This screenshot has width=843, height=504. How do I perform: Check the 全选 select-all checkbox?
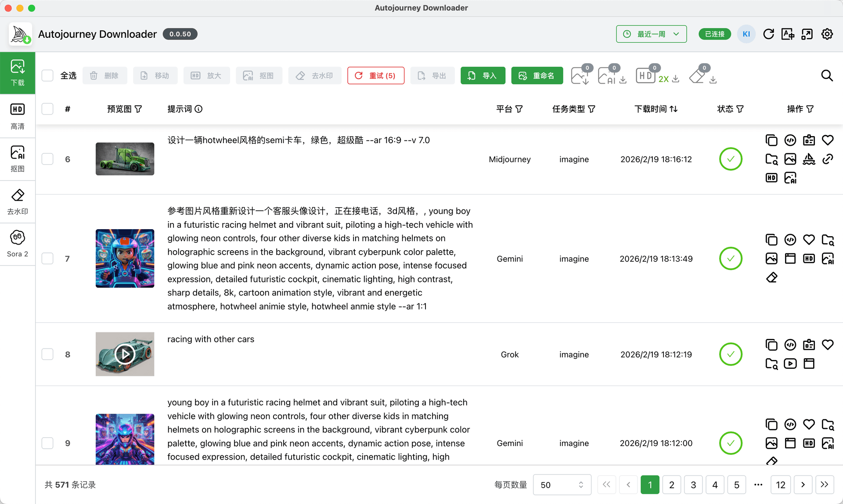tap(47, 75)
